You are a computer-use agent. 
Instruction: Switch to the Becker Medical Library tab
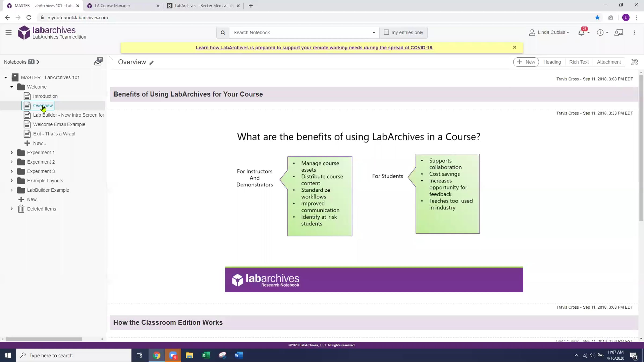tap(203, 6)
